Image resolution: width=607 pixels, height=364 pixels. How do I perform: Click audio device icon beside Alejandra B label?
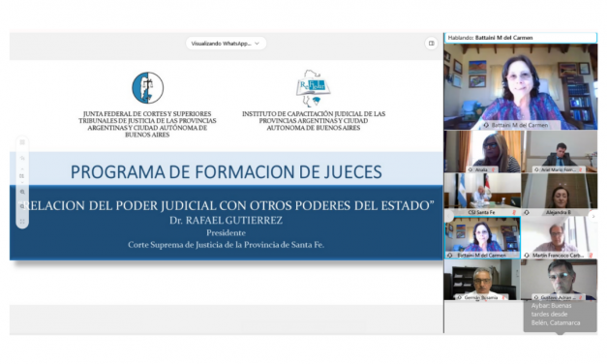pos(527,212)
